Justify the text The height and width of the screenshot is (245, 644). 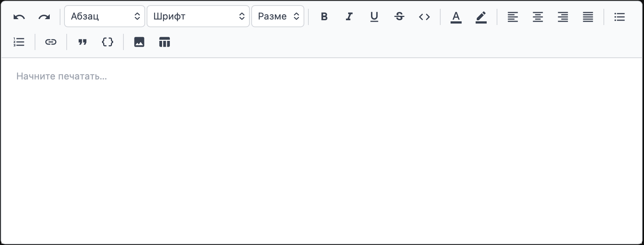point(588,17)
